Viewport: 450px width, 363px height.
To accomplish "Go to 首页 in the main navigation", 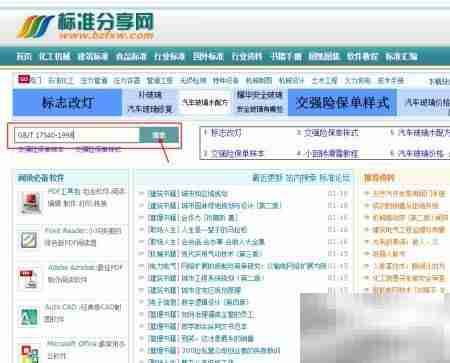I will [24, 56].
